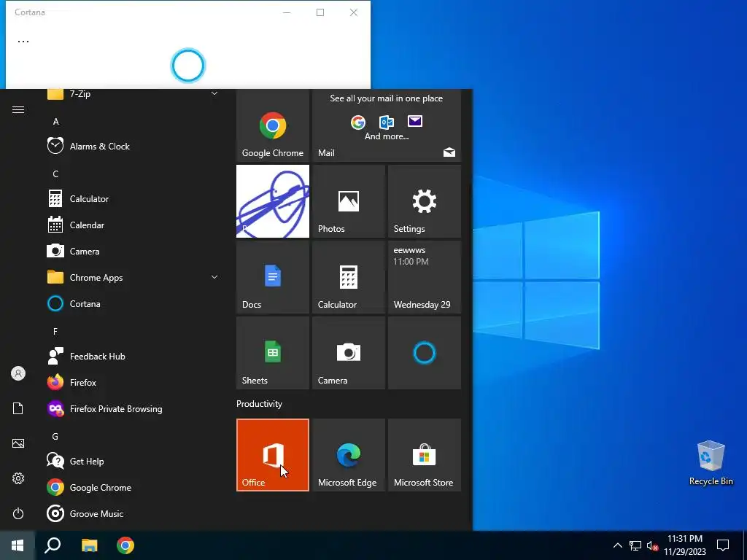Maximize the Cortana window
Screen dimensions: 747x560
click(320, 12)
